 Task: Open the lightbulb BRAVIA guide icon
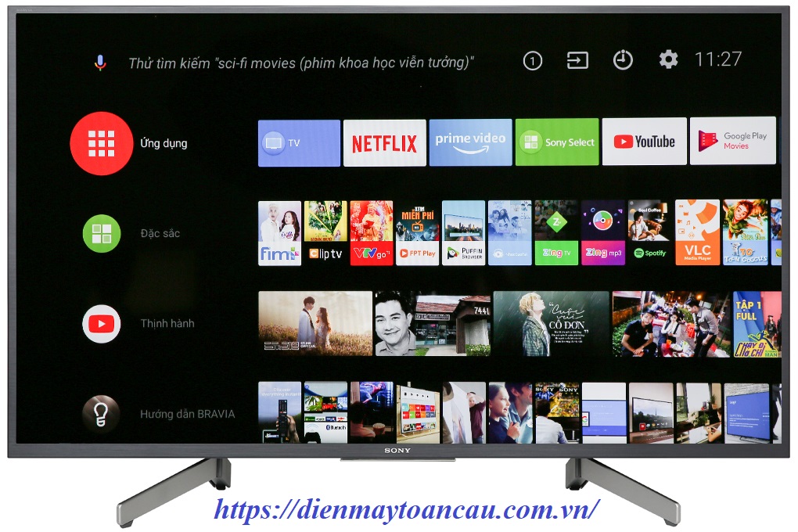(x=101, y=414)
